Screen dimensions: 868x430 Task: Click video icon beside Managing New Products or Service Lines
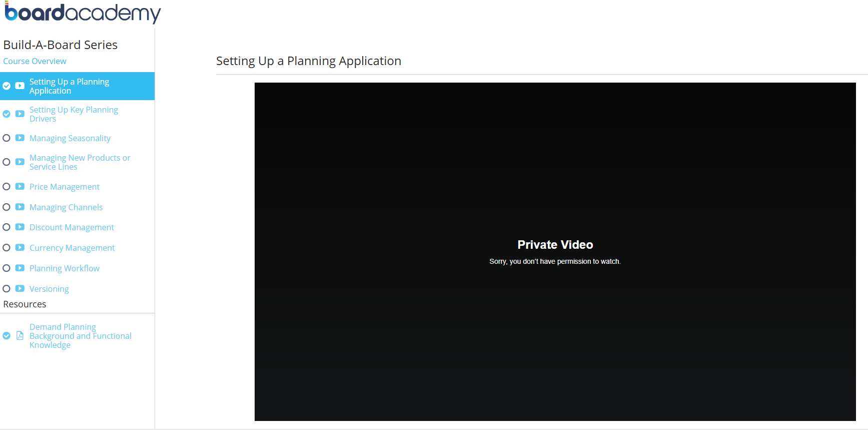tap(20, 162)
